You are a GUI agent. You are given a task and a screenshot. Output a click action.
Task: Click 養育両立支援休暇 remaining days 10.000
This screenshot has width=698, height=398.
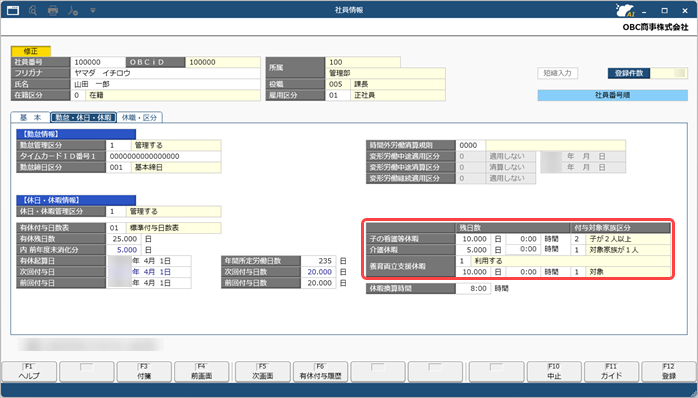[473, 272]
